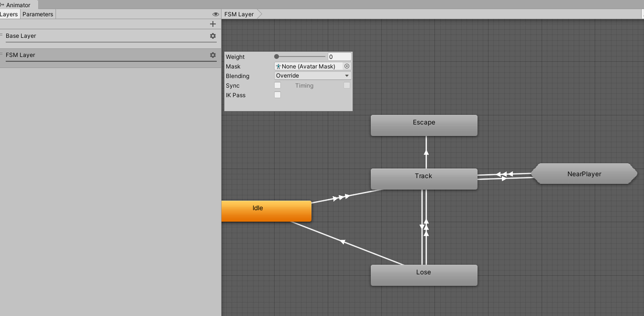Screen dimensions: 644x316
Task: Open Base Layer settings gear
Action: click(x=213, y=36)
